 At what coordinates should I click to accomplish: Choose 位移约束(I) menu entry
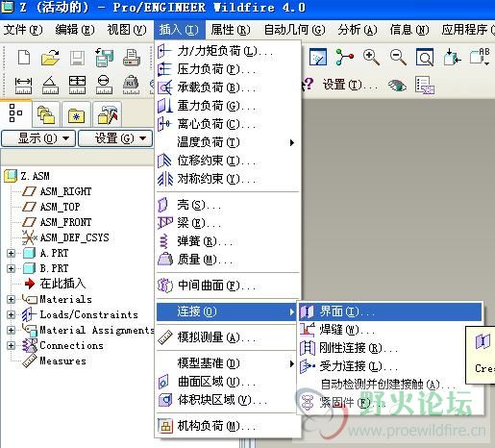(x=228, y=161)
